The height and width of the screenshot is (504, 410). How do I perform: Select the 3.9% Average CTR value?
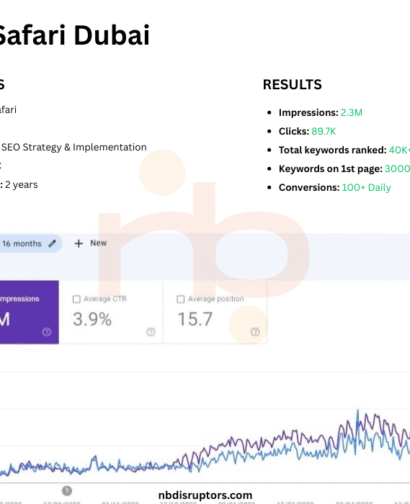(92, 319)
